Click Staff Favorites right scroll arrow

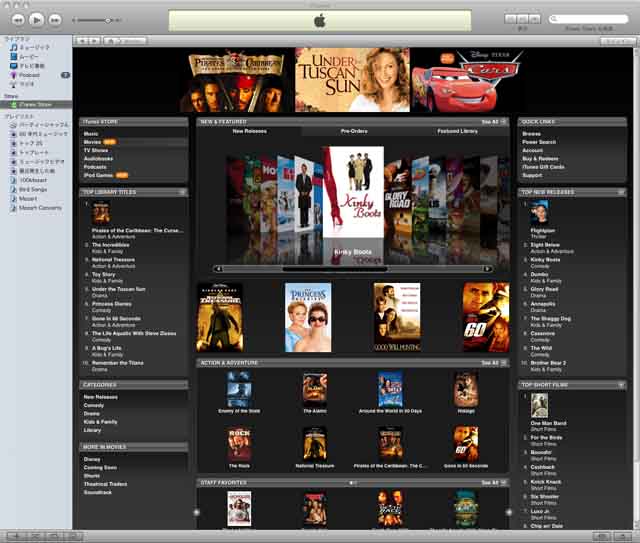509,512
